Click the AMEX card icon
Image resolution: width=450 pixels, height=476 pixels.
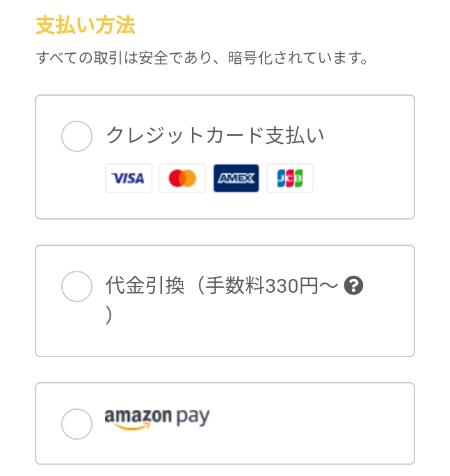pyautogui.click(x=236, y=178)
